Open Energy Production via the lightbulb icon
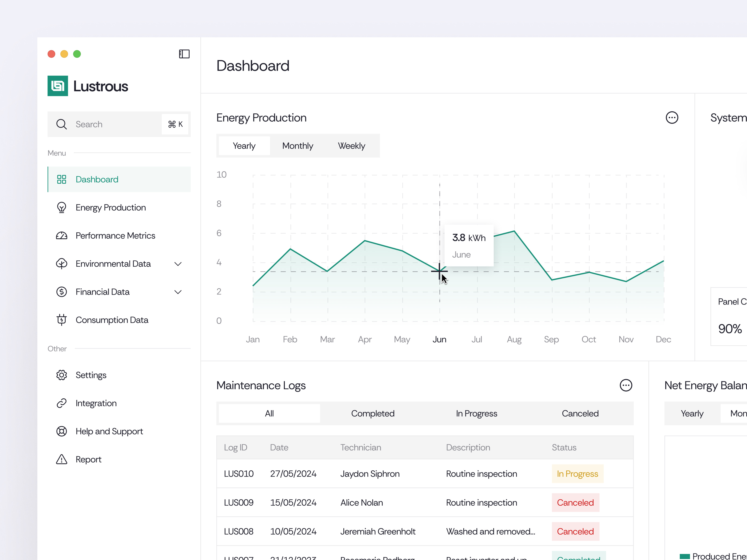This screenshot has width=747, height=560. pyautogui.click(x=62, y=207)
